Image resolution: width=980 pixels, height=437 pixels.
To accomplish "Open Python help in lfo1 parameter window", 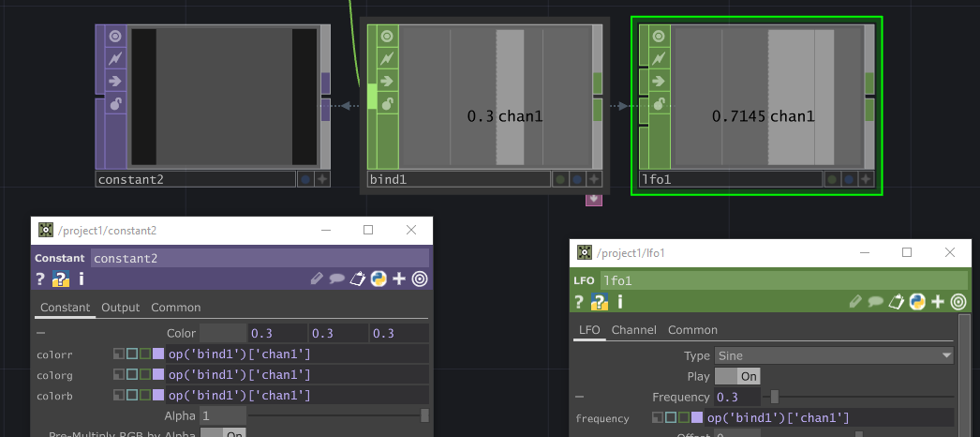I will point(600,302).
